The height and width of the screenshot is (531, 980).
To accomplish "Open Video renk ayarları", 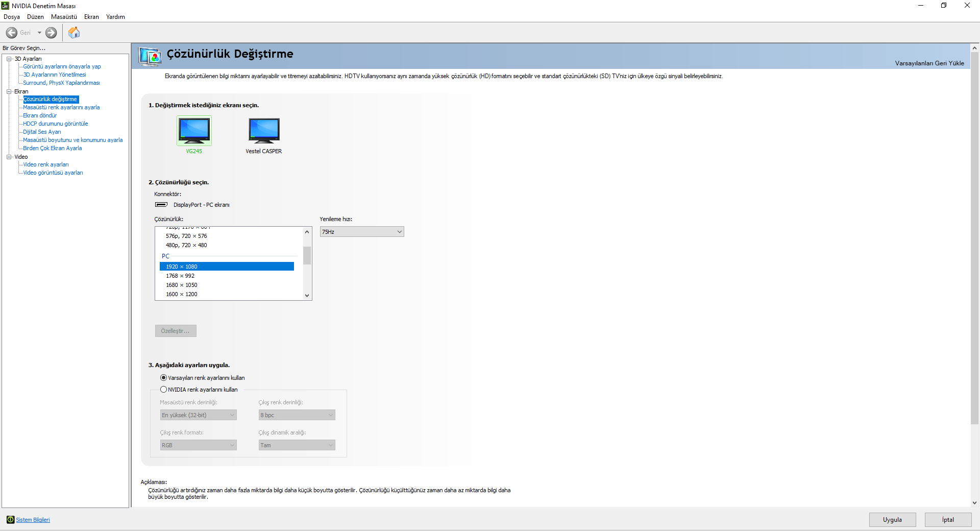I will click(x=46, y=164).
